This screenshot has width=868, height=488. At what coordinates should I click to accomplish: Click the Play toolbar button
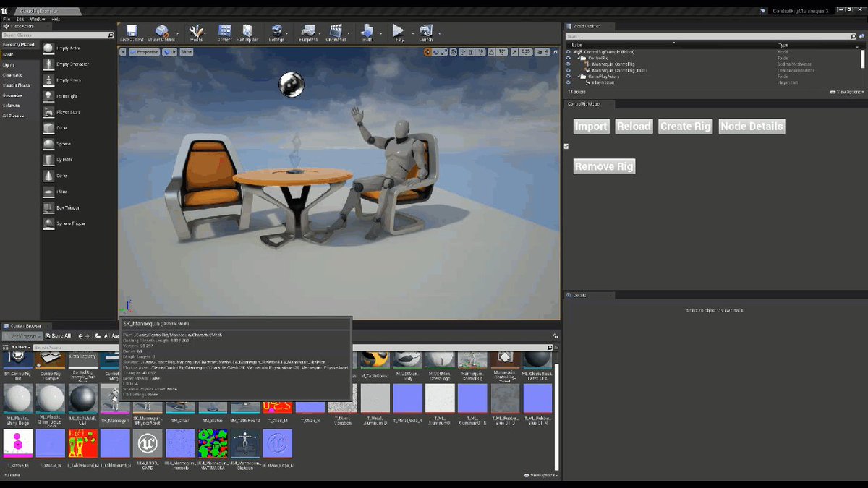click(398, 33)
